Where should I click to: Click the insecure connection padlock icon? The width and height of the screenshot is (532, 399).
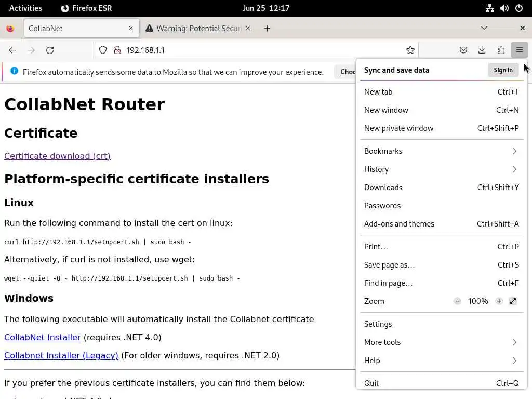pos(117,50)
